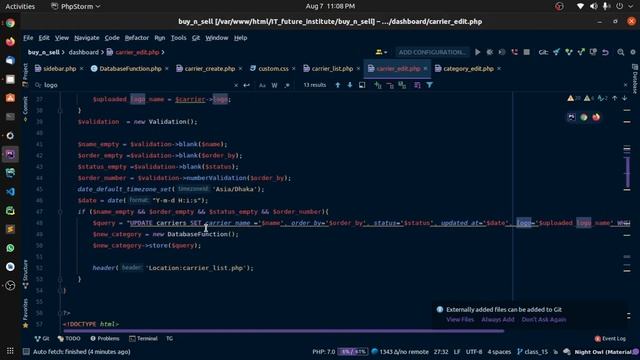Click the memory usage indicator bar
Screen dimensions: 640x360
pyautogui.click(x=353, y=352)
